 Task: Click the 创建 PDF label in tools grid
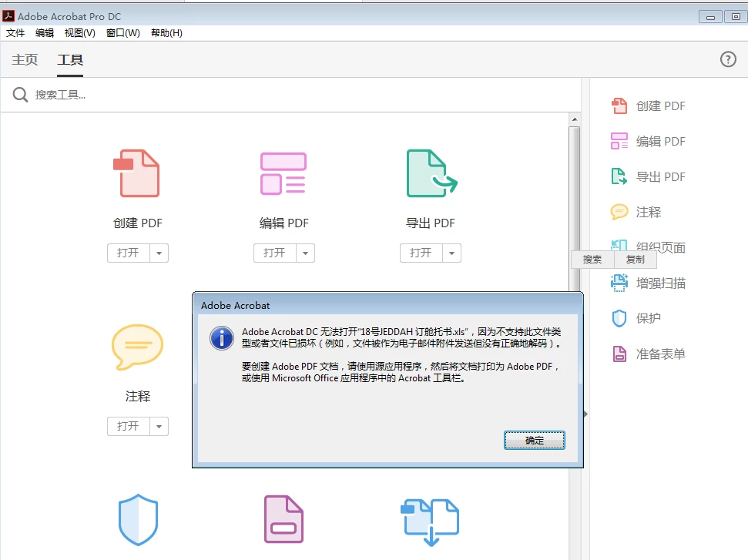(x=138, y=223)
